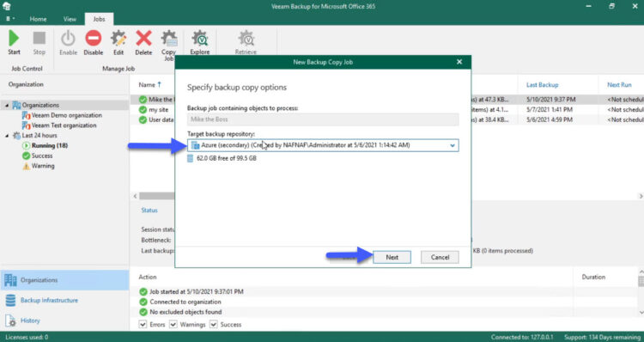The height and width of the screenshot is (342, 644).
Task: Click 'Support: 134 Days remaining' status text
Action: point(602,337)
